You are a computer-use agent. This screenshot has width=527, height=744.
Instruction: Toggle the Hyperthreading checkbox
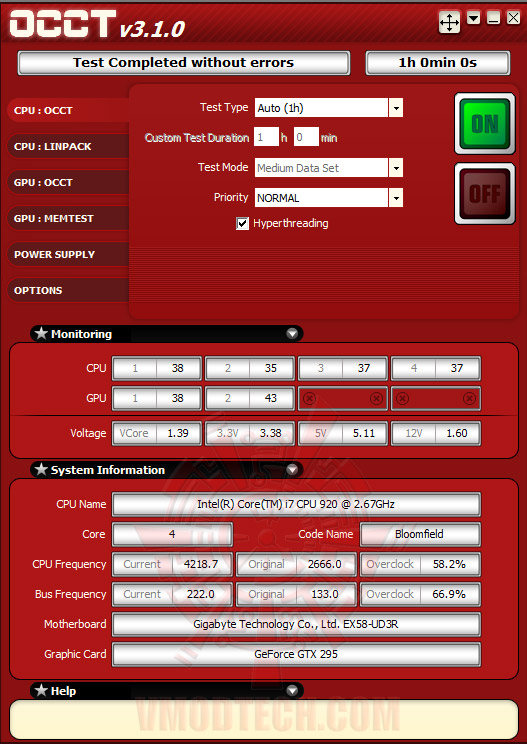(x=242, y=223)
